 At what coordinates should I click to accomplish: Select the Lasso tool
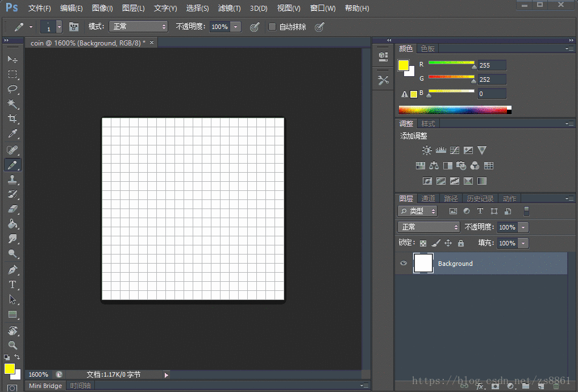(13, 89)
